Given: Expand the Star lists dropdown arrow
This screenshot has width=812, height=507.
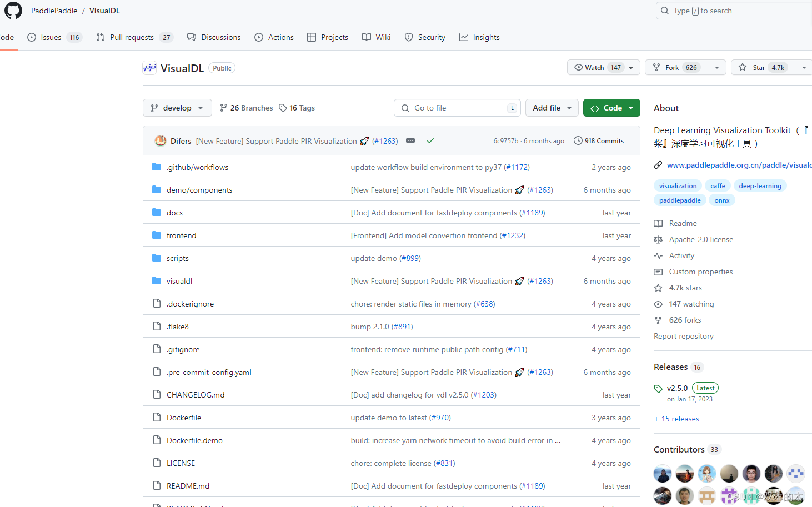Looking at the screenshot, I should pos(804,67).
